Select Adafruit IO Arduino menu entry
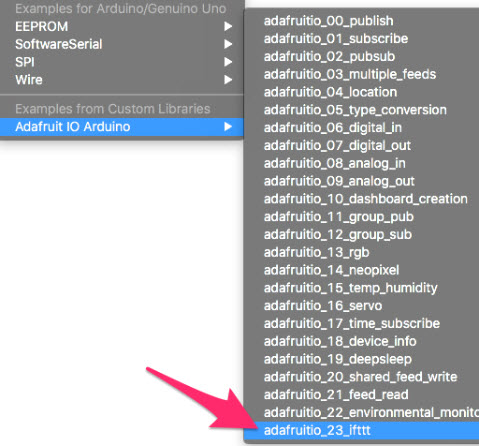The width and height of the screenshot is (479, 446). click(122, 127)
